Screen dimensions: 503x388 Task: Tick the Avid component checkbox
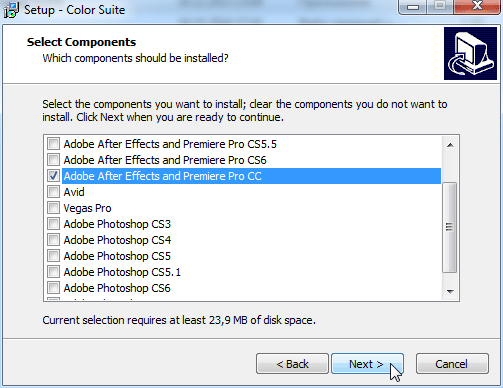click(x=53, y=192)
